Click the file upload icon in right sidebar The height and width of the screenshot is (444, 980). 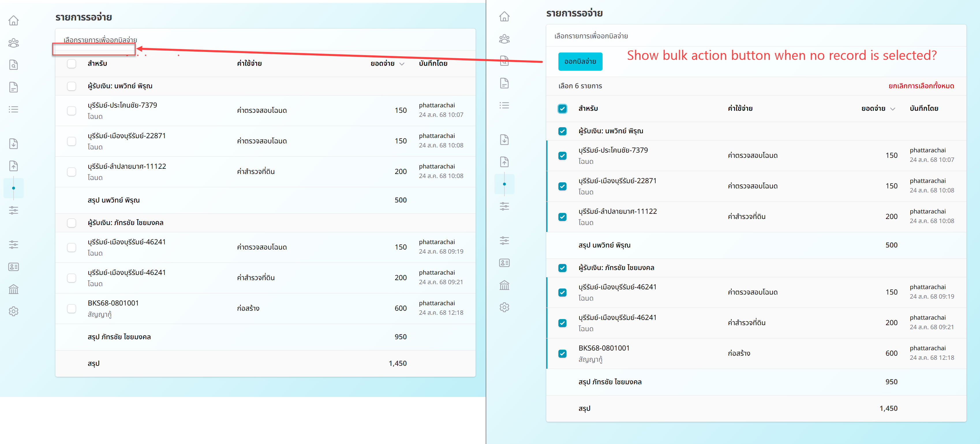tap(504, 162)
